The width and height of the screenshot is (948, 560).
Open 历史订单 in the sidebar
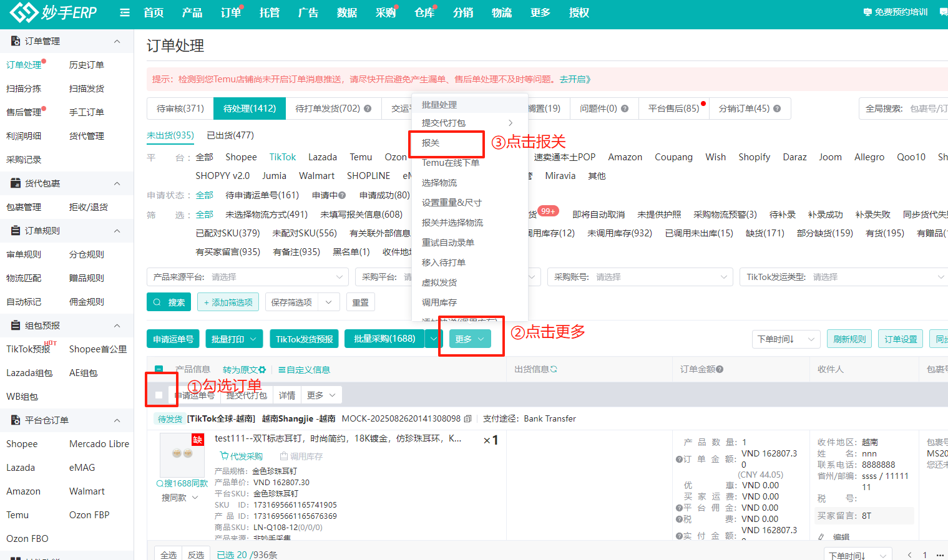click(x=87, y=65)
